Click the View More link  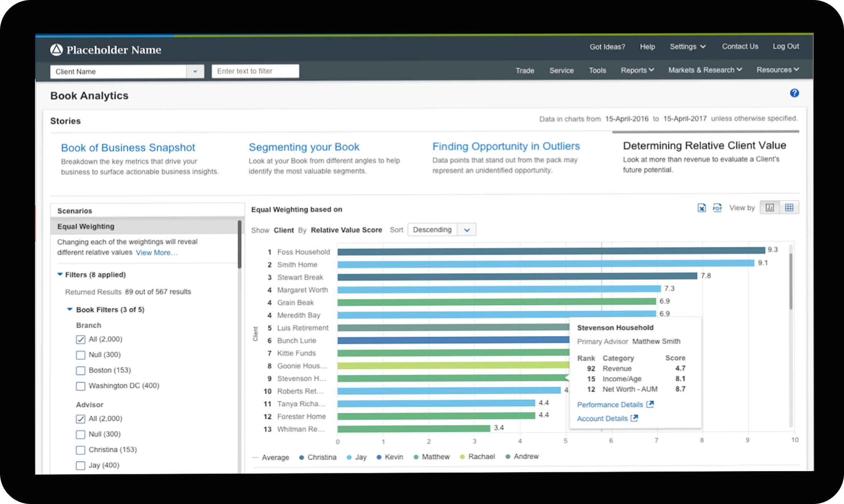(x=157, y=253)
